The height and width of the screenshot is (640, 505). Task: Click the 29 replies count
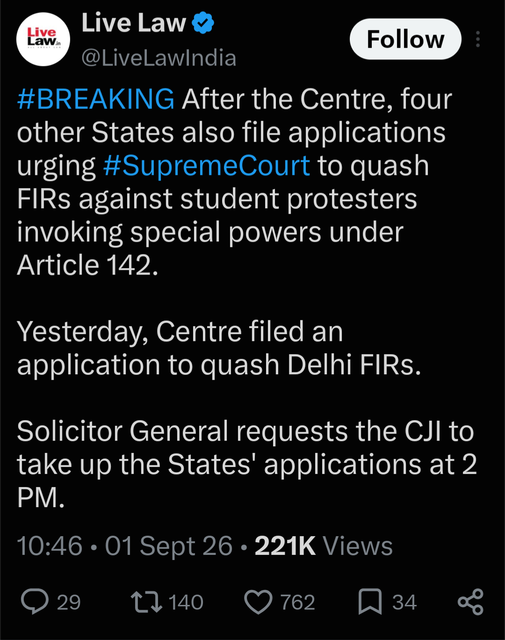[69, 602]
